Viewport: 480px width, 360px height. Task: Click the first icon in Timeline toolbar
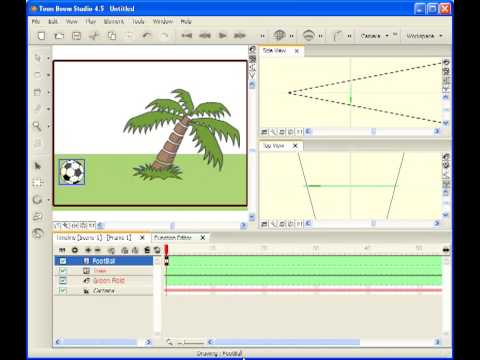[x=62, y=250]
